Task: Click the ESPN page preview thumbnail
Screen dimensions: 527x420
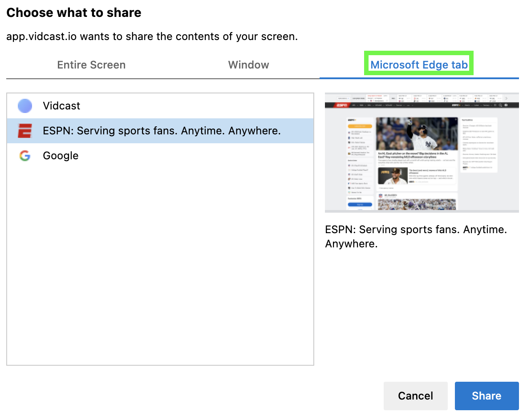Action: 422,153
